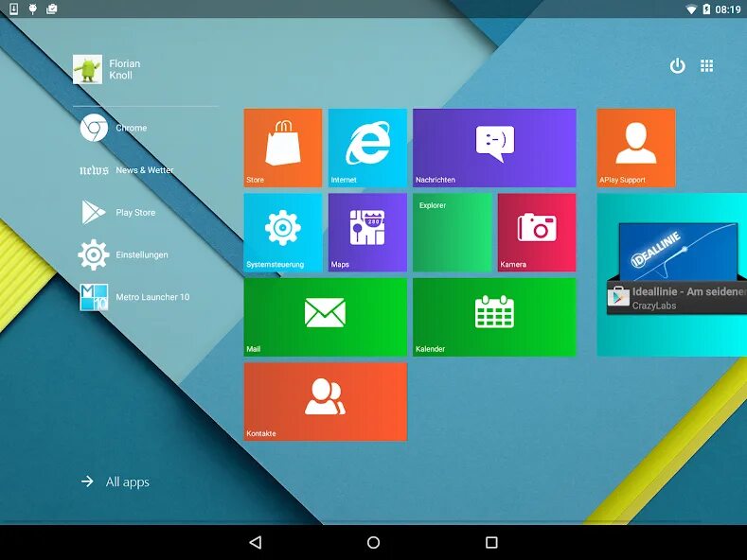Screen dimensions: 747x560
Task: Open the apps grid icon
Action: pyautogui.click(x=707, y=65)
